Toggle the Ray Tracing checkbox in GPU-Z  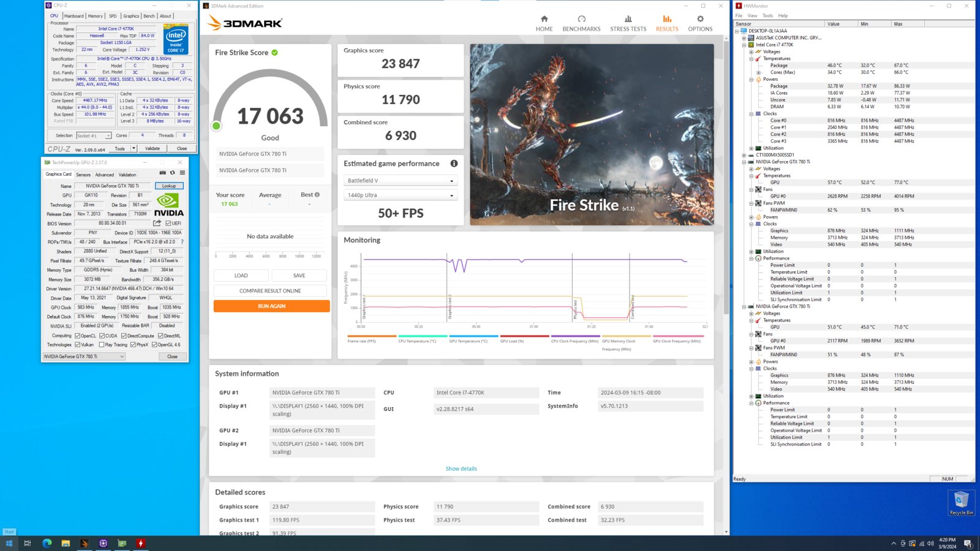tap(102, 345)
